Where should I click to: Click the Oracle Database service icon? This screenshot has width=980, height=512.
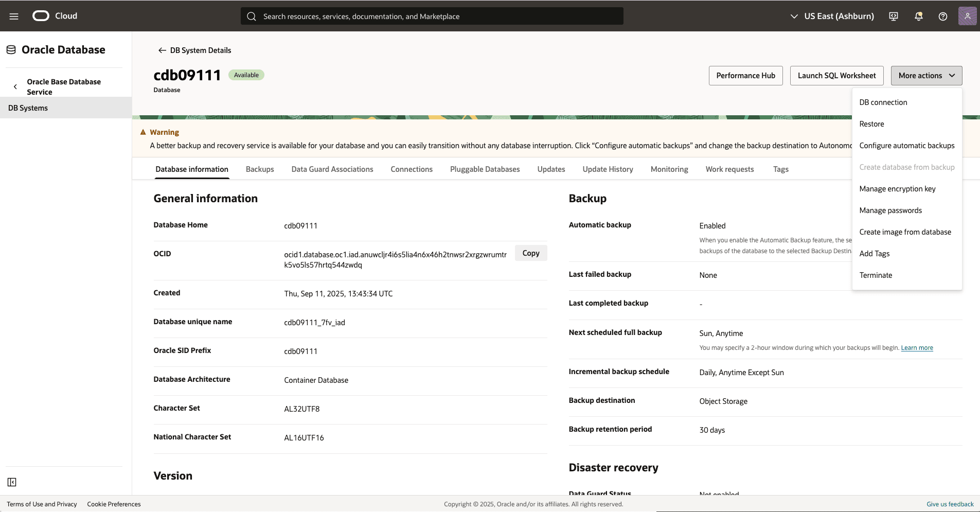[11, 49]
